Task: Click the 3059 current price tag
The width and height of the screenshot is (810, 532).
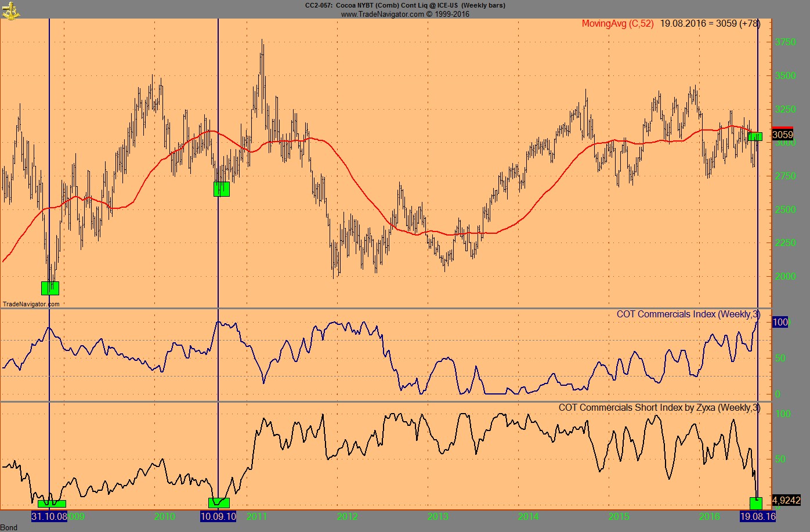Action: (x=782, y=135)
